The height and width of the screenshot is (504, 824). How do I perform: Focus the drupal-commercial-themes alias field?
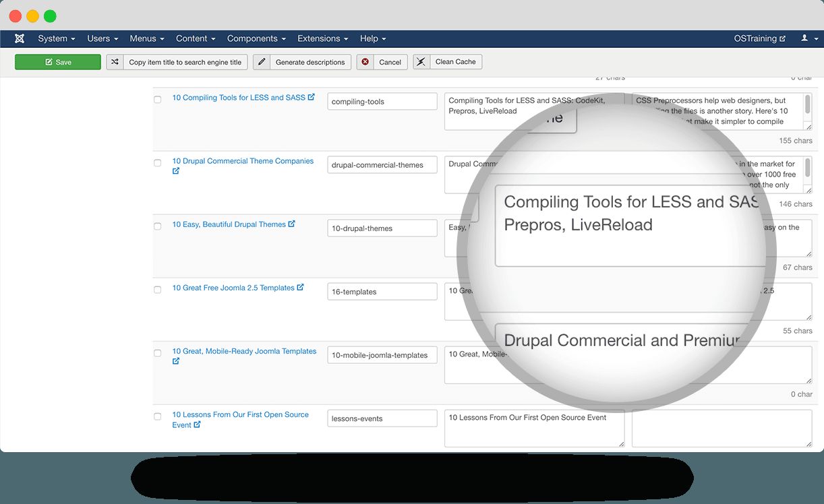click(382, 165)
